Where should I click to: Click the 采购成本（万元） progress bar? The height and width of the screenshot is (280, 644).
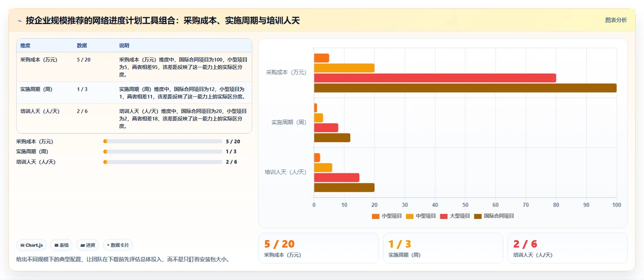click(x=163, y=141)
